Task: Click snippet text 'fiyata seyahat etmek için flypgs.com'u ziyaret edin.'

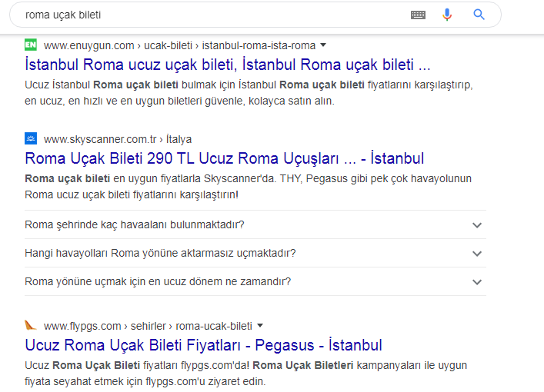Action: click(x=145, y=381)
